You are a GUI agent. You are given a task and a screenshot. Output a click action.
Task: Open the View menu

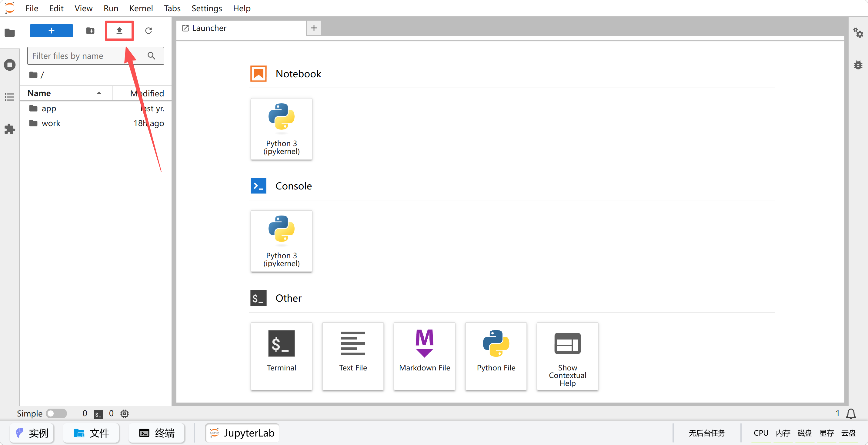pos(83,8)
